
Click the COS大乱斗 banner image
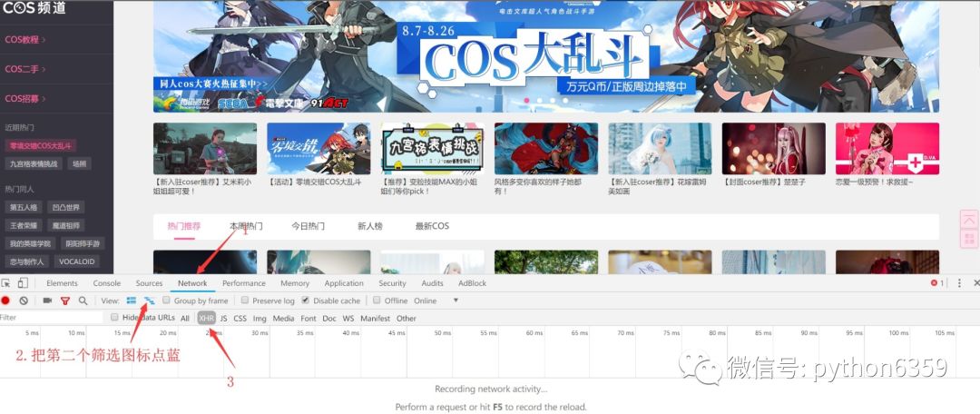click(545, 56)
